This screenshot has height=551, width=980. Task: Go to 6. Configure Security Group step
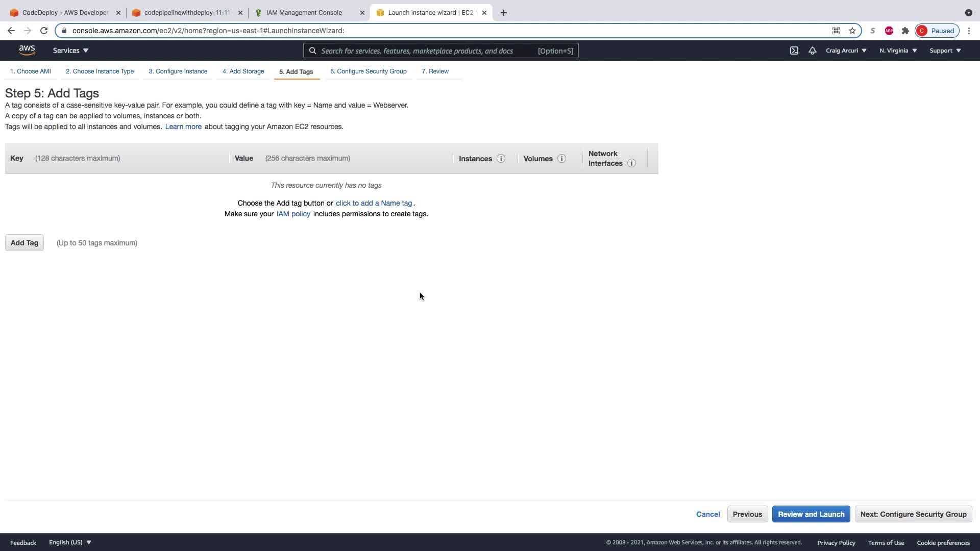coord(368,71)
